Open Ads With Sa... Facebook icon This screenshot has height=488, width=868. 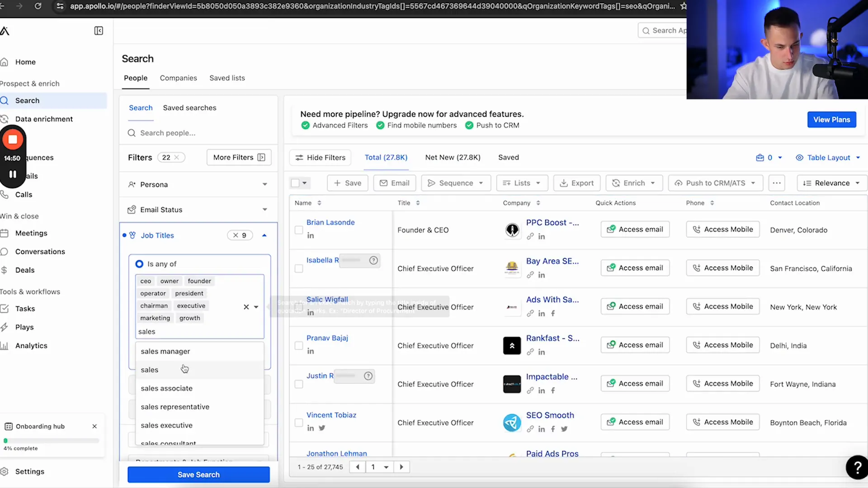coord(553,314)
